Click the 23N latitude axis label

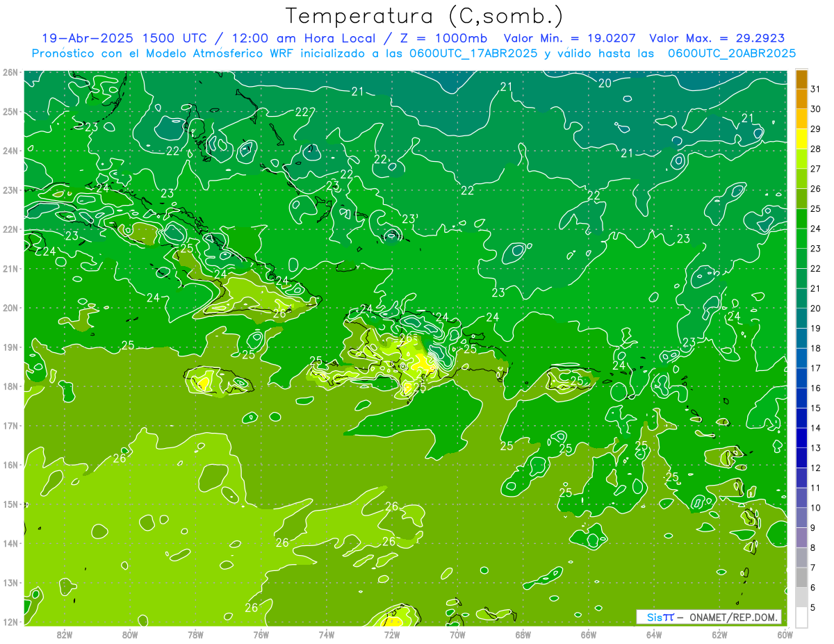(x=10, y=190)
